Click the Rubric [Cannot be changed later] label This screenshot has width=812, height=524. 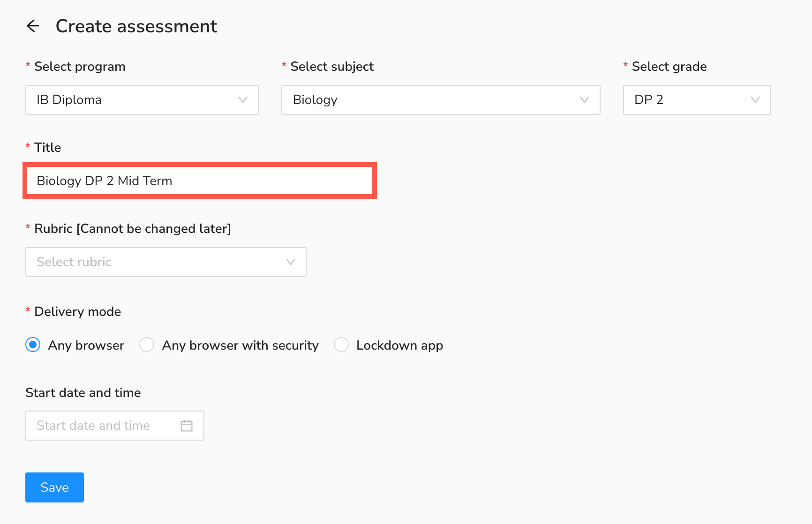pos(132,229)
